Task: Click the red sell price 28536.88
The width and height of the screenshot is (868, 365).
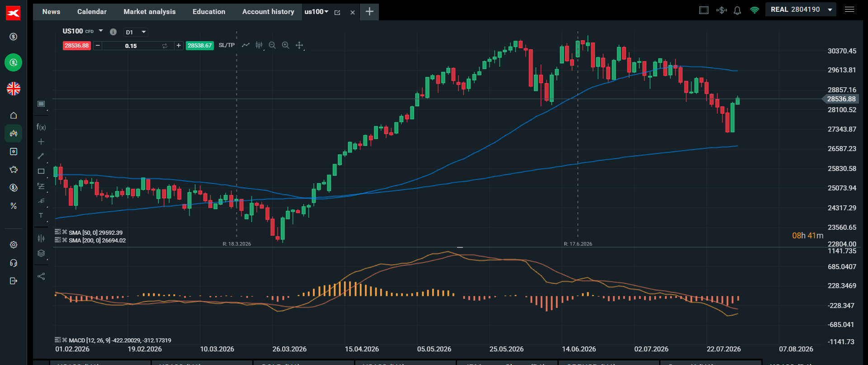Action: click(x=77, y=46)
